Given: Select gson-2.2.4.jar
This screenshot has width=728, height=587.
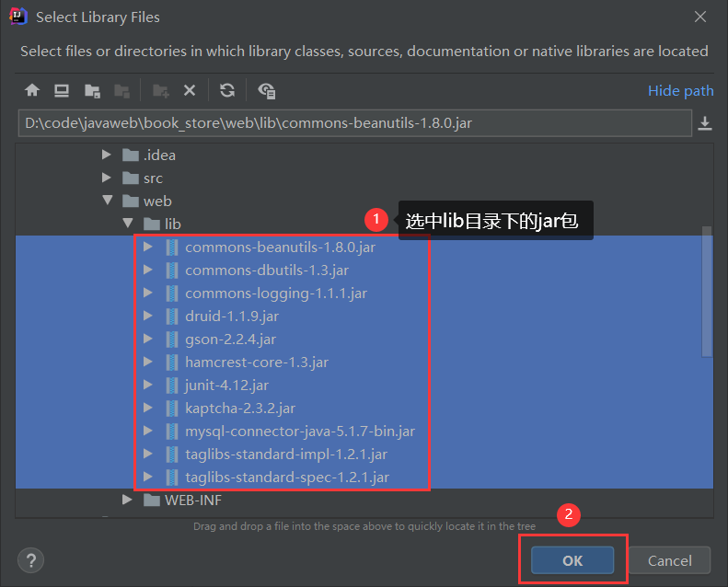Looking at the screenshot, I should (231, 340).
